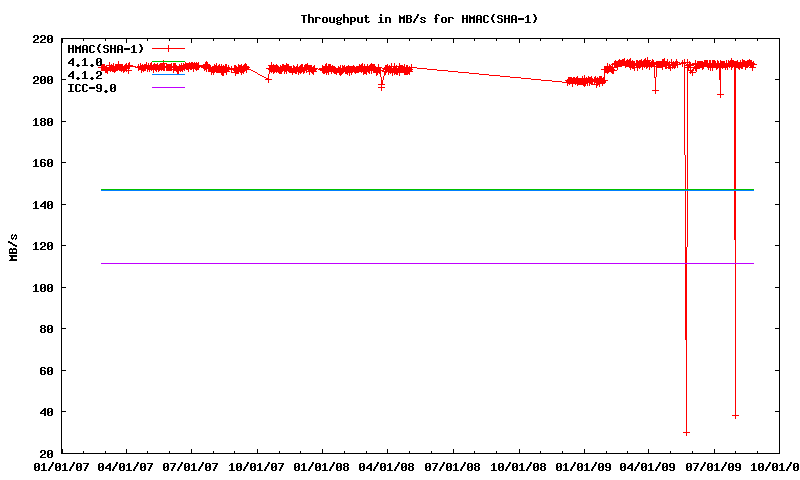Click the vertical 'MB/s' y-axis label
Image resolution: width=800 pixels, height=480 pixels.
[13, 246]
